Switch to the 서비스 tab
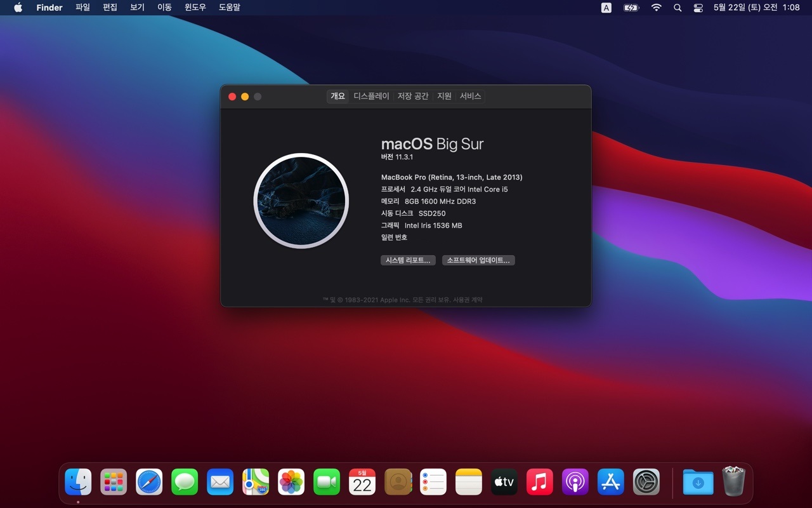812x508 pixels. point(471,96)
